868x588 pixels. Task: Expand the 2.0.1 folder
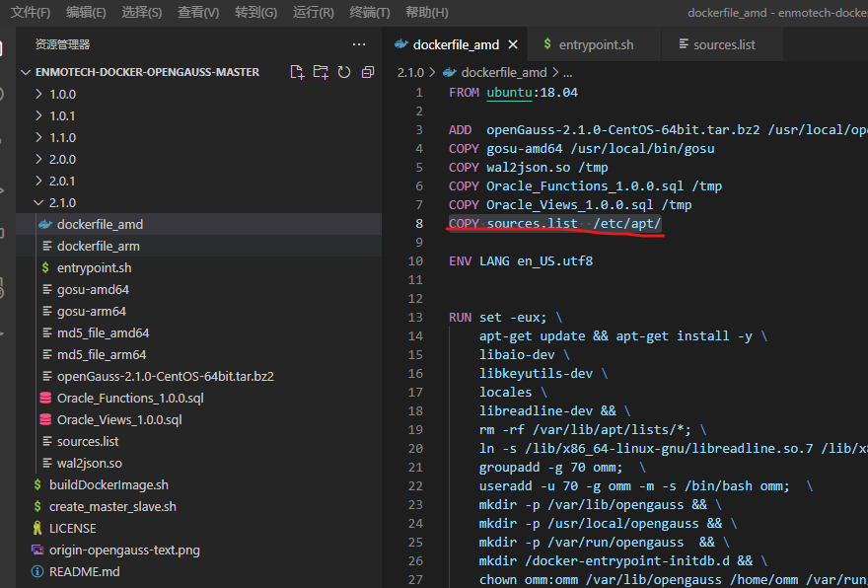point(38,181)
